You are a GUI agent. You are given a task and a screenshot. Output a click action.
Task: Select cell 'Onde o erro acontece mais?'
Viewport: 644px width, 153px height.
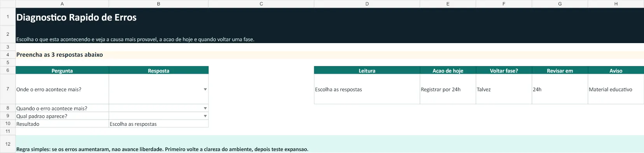(x=62, y=89)
